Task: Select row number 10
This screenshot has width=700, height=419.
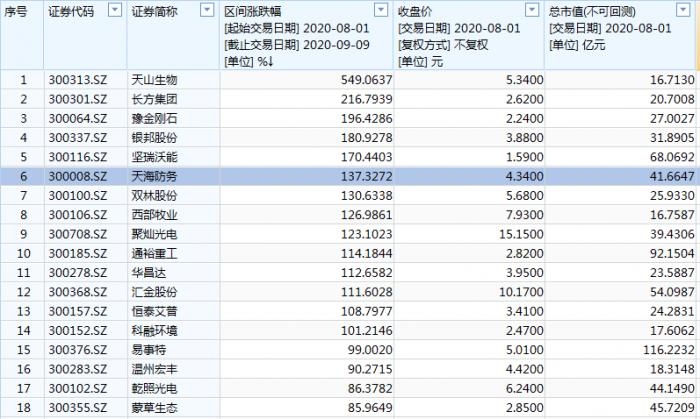Action: [x=23, y=253]
